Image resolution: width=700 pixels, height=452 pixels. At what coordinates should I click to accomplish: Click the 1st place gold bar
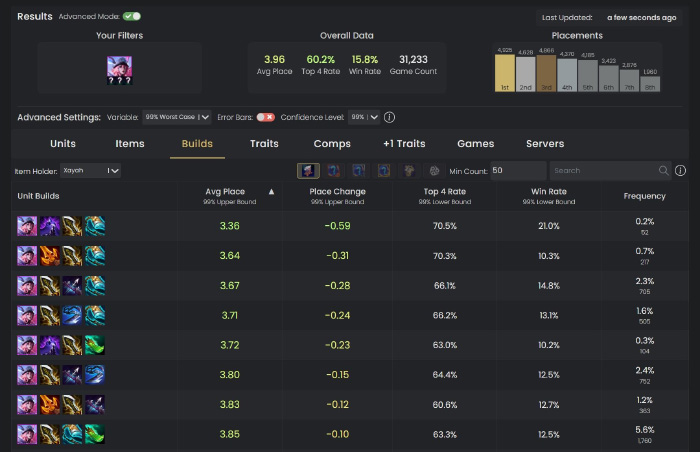(x=505, y=72)
